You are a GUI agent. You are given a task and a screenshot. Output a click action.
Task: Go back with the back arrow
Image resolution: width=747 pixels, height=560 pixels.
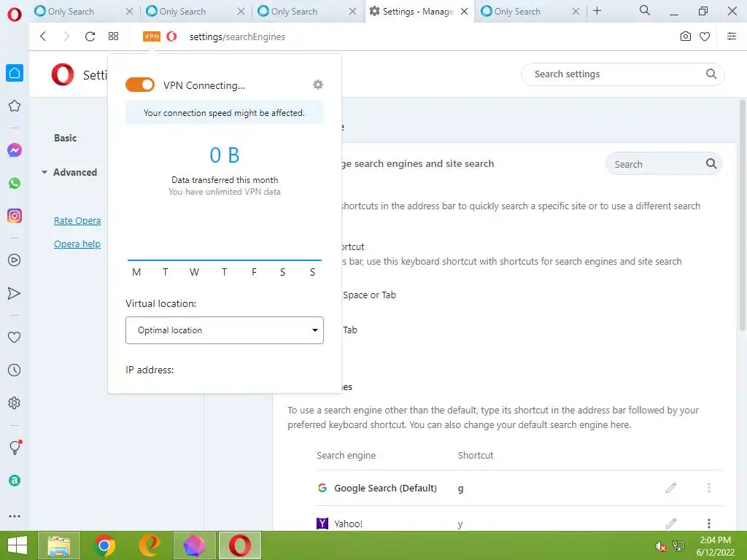coord(43,36)
